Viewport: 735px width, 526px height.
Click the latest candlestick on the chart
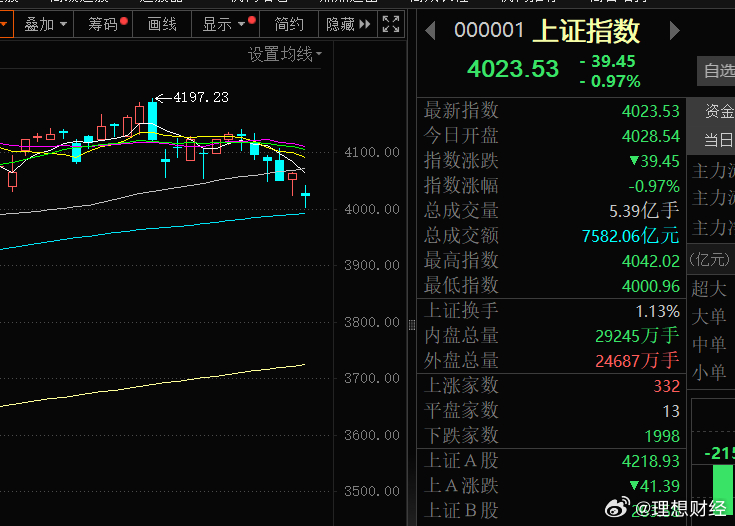pos(306,195)
